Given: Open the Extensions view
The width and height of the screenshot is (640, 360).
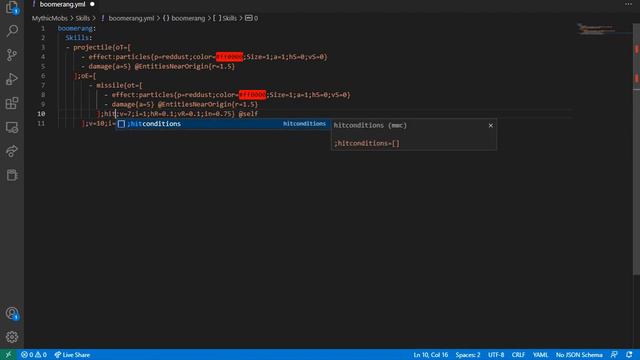Looking at the screenshot, I should pyautogui.click(x=12, y=103).
